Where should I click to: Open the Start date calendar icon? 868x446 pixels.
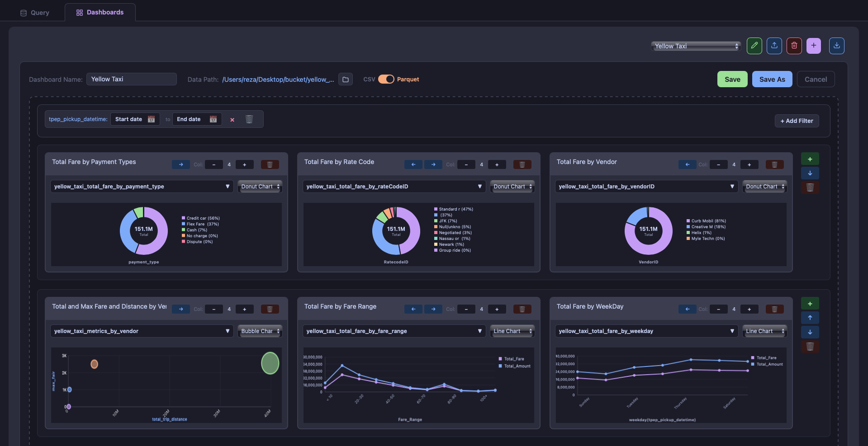(152, 119)
